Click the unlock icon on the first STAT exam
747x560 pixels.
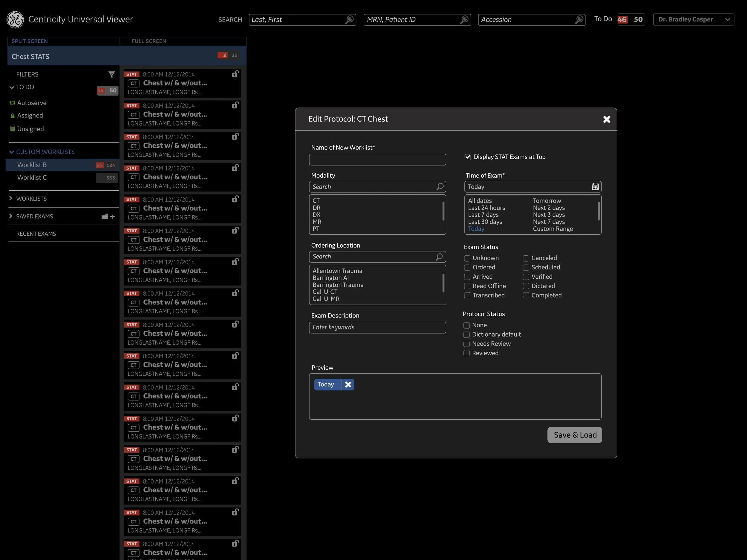[235, 74]
